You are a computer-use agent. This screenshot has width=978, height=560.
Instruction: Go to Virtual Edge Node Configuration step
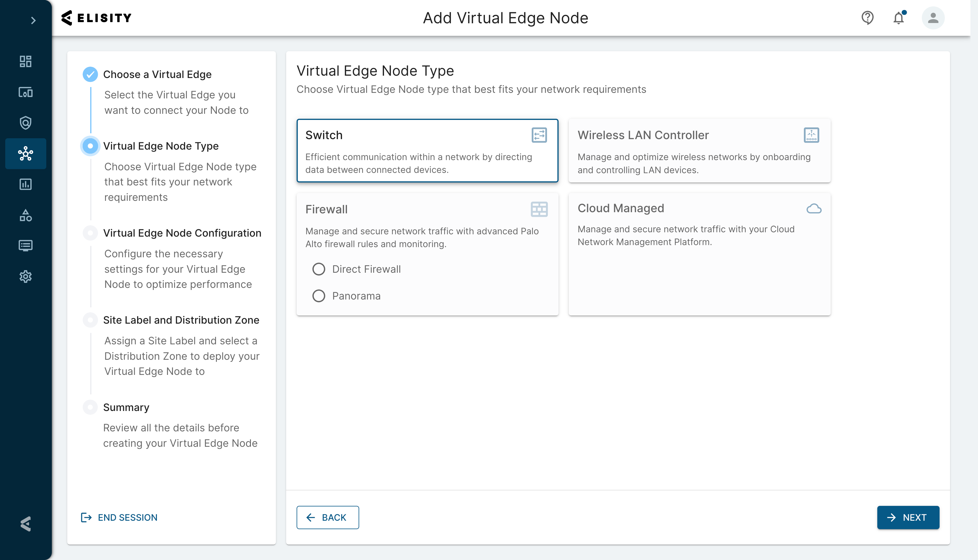click(x=182, y=233)
